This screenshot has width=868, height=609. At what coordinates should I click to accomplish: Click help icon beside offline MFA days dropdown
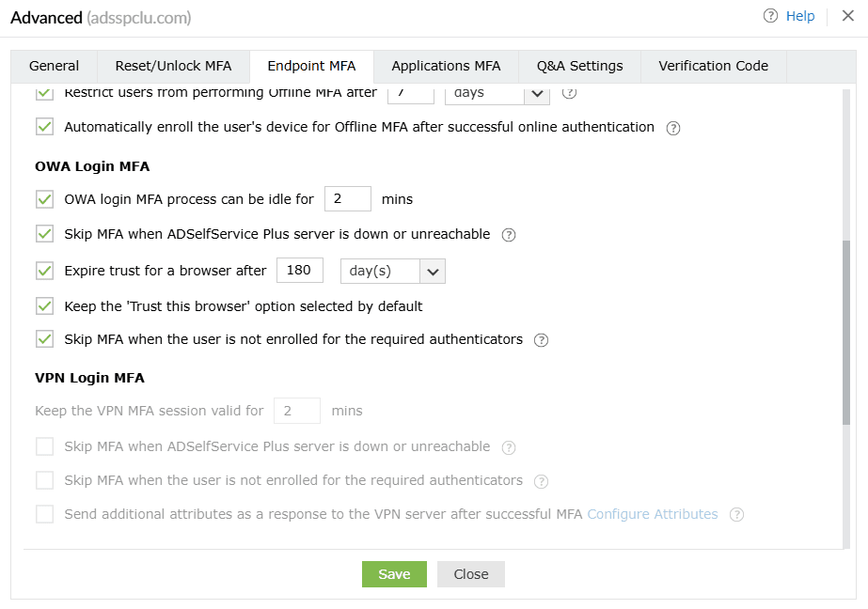(568, 93)
